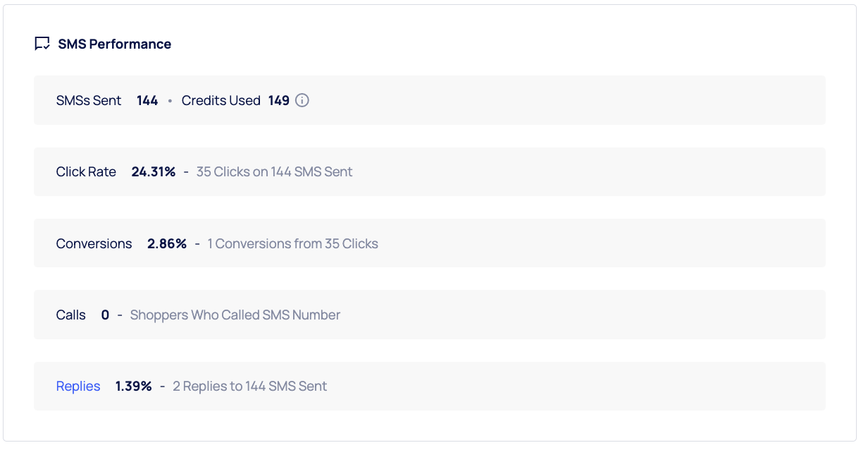Click the 1.39% replies percentage
This screenshot has width=868, height=450.
click(x=134, y=386)
